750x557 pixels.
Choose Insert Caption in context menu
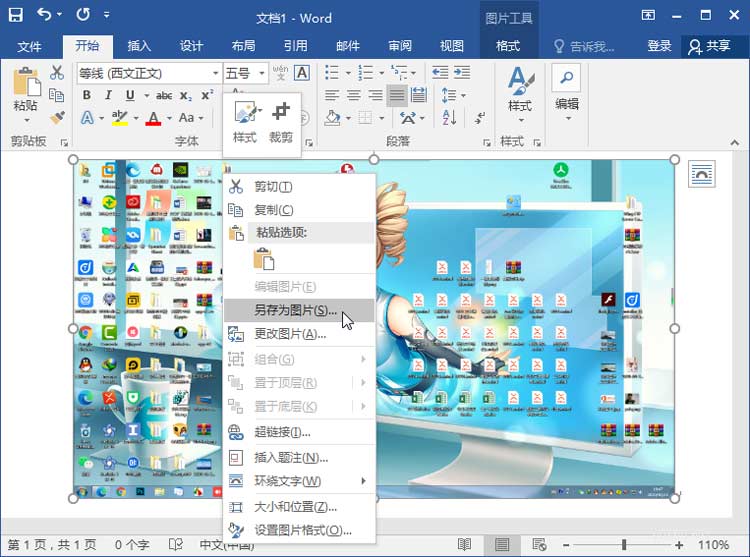(x=299, y=458)
